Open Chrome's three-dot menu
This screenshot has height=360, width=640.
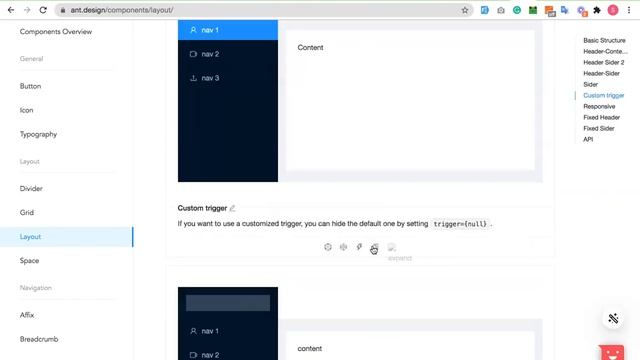tap(629, 10)
